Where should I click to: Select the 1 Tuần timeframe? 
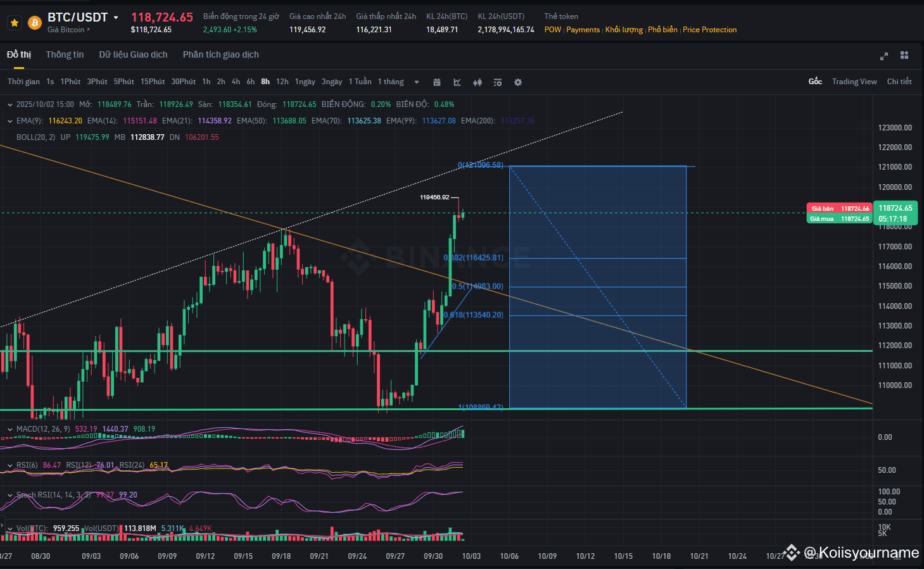360,82
